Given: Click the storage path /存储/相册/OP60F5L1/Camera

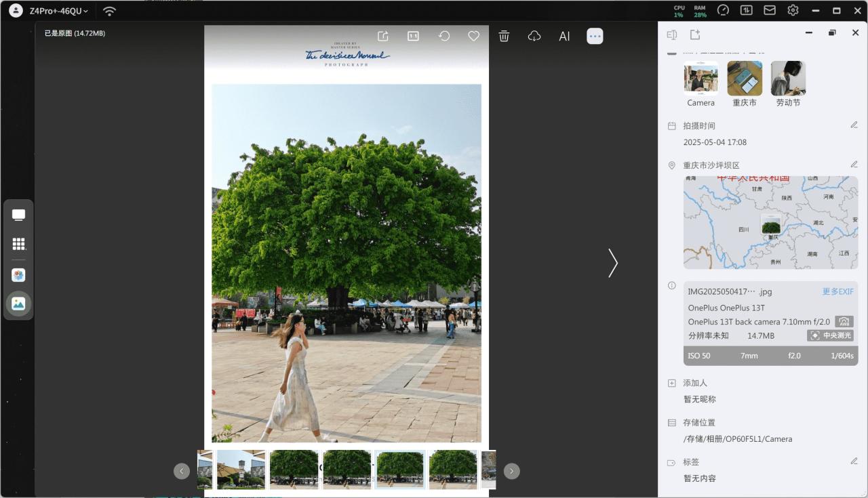Looking at the screenshot, I should click(x=738, y=438).
